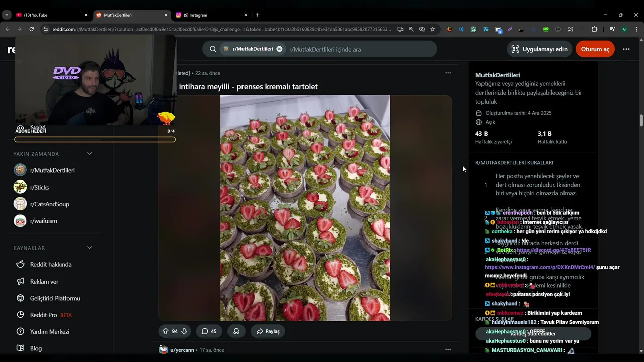Click the Oturum aç login button
The height and width of the screenshot is (362, 644).
point(595,49)
